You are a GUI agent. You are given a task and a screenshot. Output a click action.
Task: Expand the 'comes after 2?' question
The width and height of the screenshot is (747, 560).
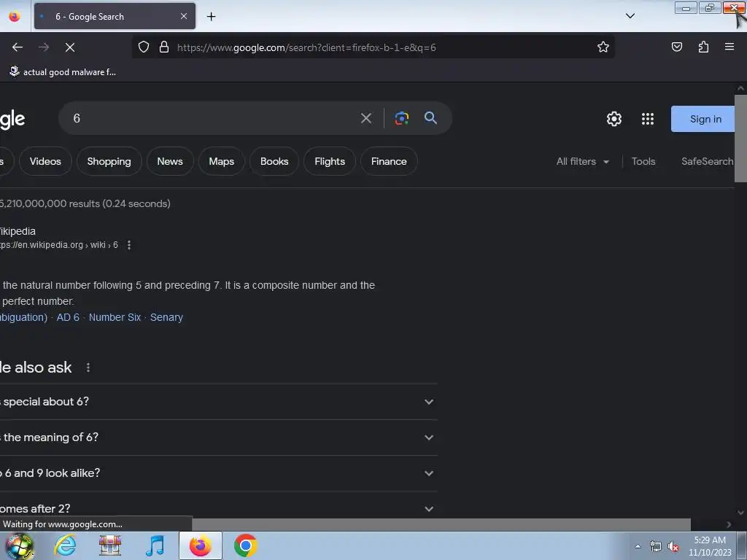point(218,508)
